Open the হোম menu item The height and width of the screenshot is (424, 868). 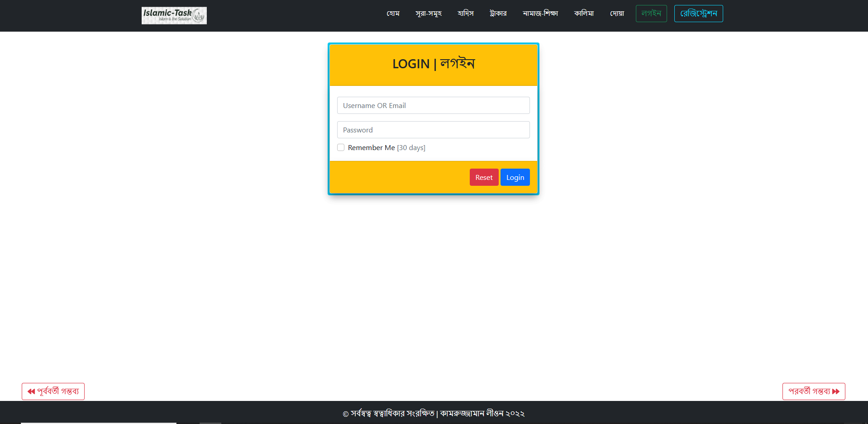coord(393,14)
